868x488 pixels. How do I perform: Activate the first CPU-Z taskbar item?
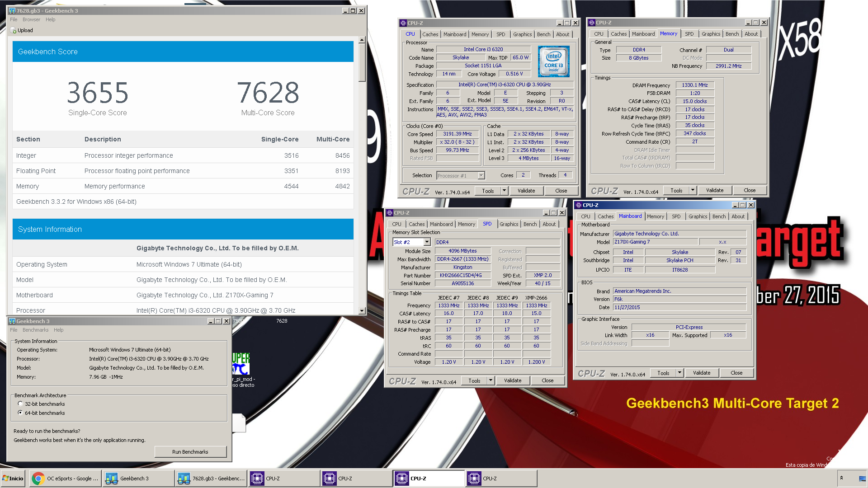pyautogui.click(x=284, y=479)
